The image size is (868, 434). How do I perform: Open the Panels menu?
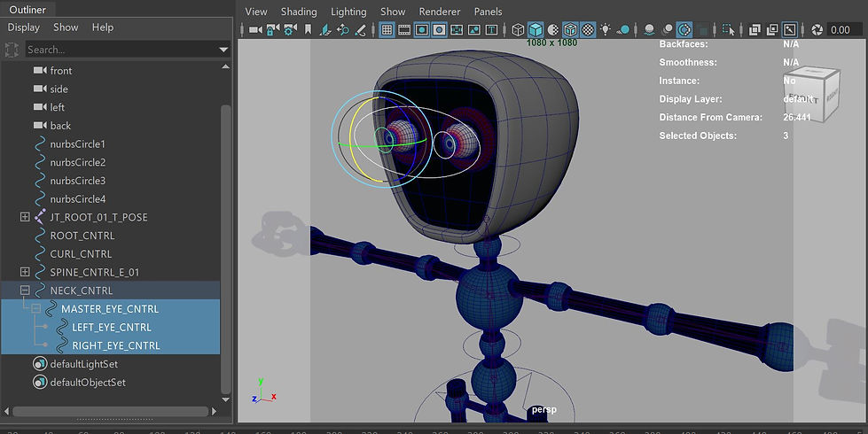click(489, 12)
